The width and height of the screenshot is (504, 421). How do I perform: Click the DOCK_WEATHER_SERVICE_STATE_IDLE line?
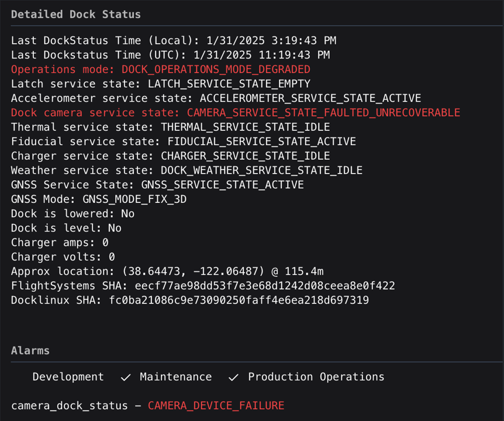pos(187,170)
